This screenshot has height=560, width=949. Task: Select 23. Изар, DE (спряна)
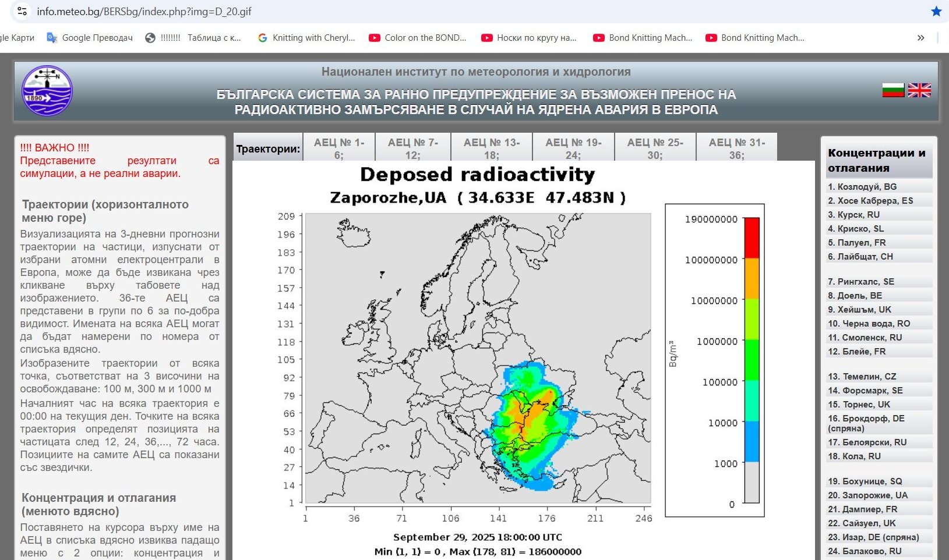click(x=879, y=537)
